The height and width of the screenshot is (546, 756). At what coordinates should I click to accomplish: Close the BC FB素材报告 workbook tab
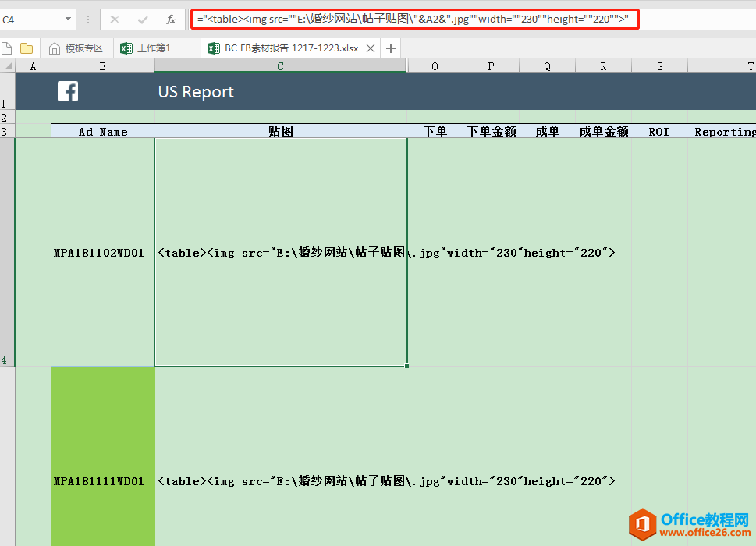click(x=371, y=48)
